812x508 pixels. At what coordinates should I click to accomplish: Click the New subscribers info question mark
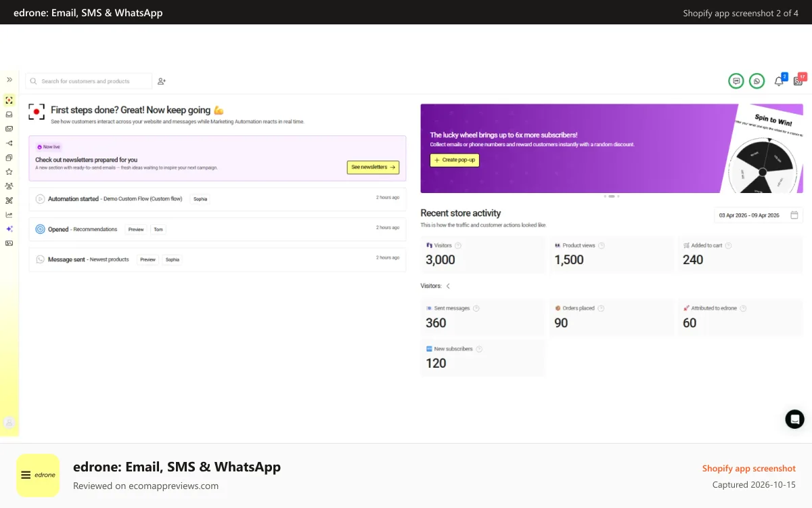pyautogui.click(x=479, y=350)
